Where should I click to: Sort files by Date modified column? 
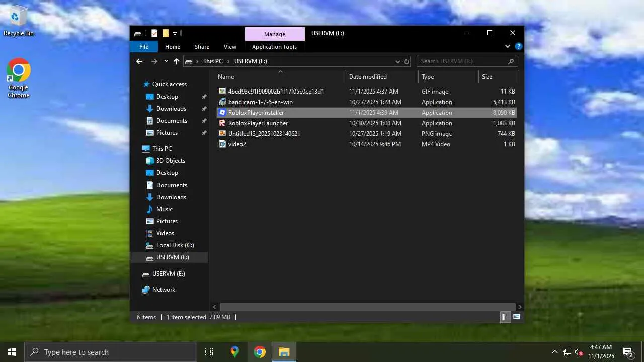coord(368,77)
